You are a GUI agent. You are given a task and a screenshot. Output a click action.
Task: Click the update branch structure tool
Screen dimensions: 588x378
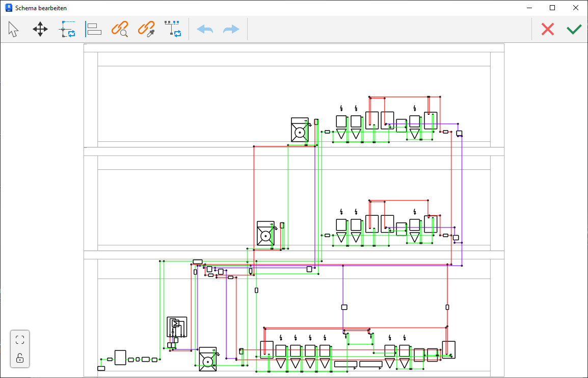coord(173,29)
